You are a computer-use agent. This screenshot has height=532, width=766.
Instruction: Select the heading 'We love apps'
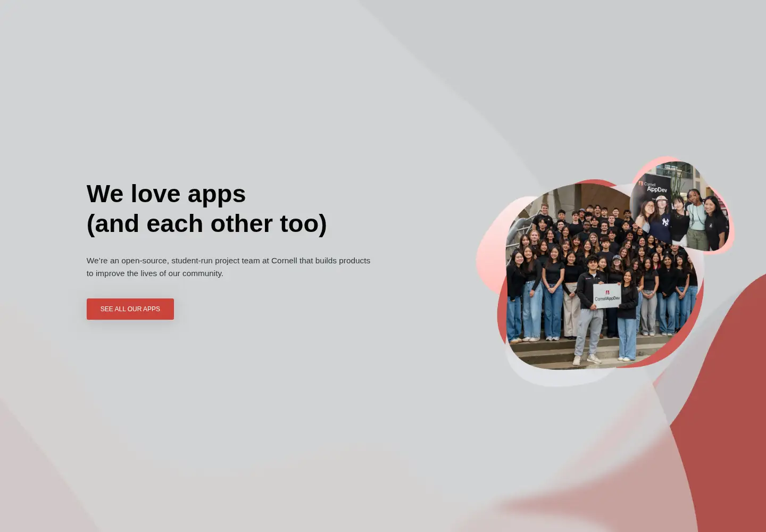[166, 194]
